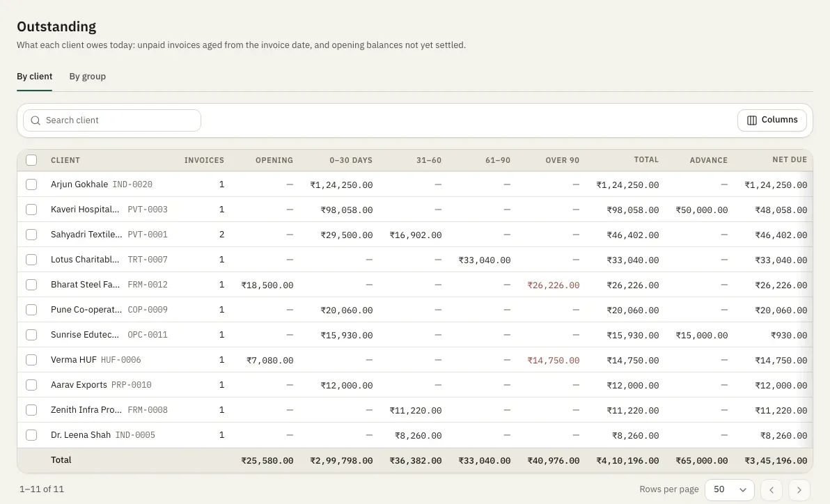830x504 pixels.
Task: Open Sahyadri Textile client entry
Action: click(x=86, y=235)
